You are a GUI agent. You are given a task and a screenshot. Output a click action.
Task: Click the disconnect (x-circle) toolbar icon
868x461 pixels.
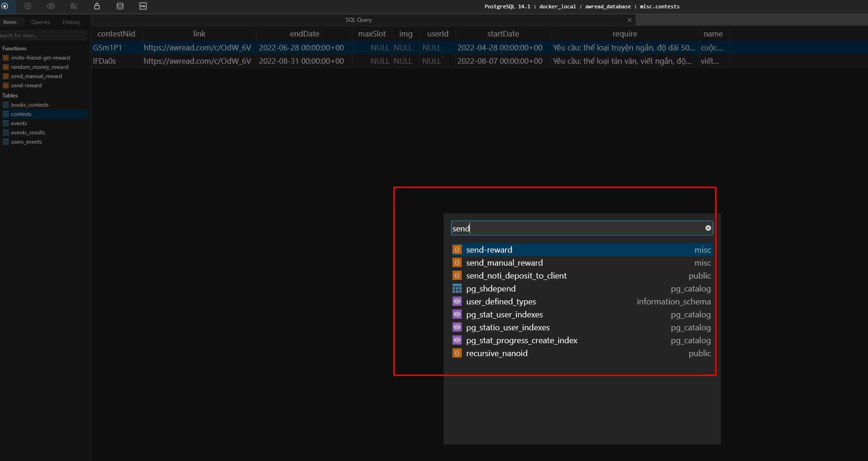28,6
